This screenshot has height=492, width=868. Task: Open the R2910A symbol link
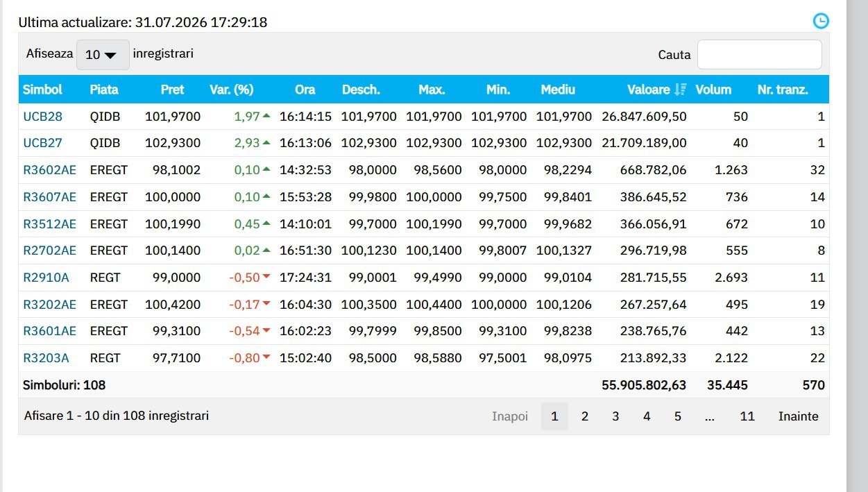pyautogui.click(x=46, y=278)
